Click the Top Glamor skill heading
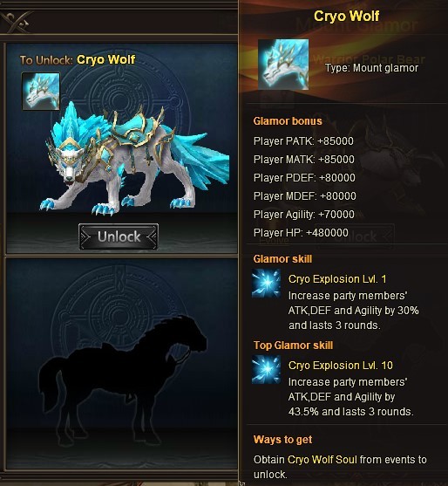Image resolution: width=448 pixels, height=486 pixels. click(293, 346)
